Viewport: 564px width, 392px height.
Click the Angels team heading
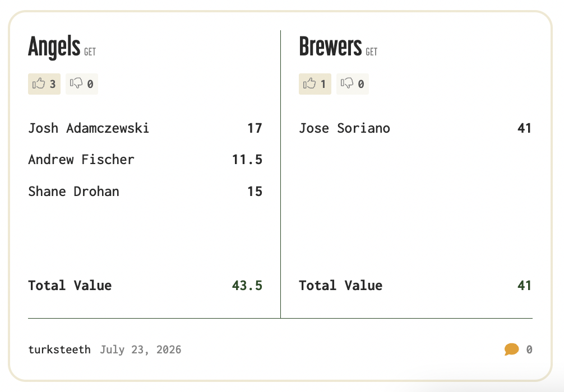[54, 46]
